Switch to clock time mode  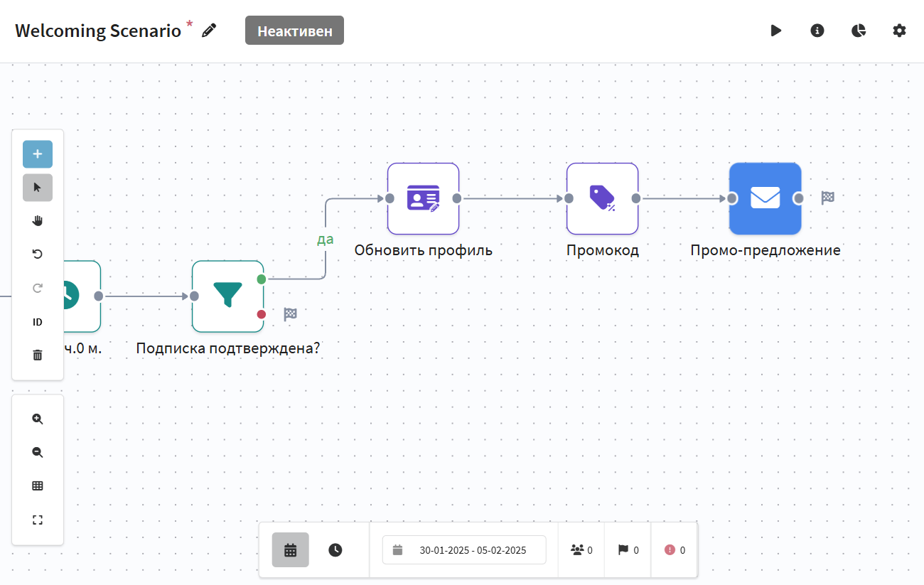pyautogui.click(x=335, y=549)
